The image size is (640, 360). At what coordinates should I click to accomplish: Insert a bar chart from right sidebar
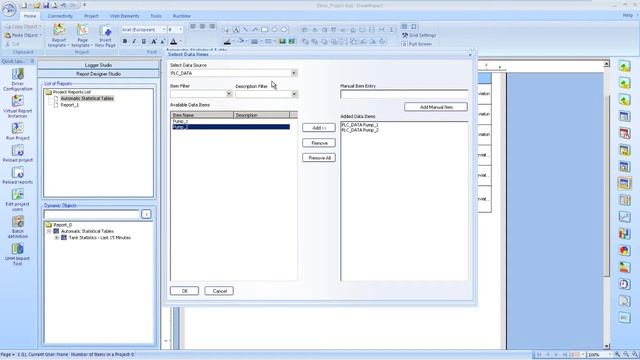[x=624, y=233]
